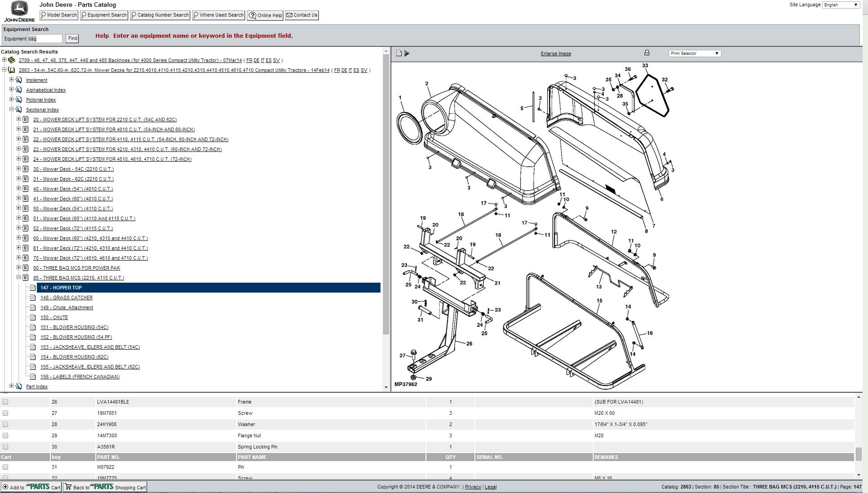The height and width of the screenshot is (493, 868).
Task: Collapse section 85 - THREE BAG MCS
Action: [x=19, y=277]
